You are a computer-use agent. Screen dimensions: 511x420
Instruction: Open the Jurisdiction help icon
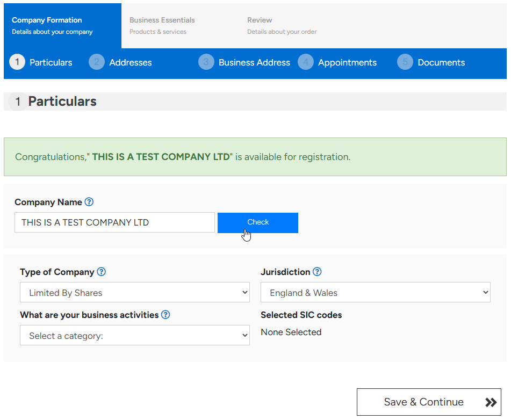coord(317,272)
